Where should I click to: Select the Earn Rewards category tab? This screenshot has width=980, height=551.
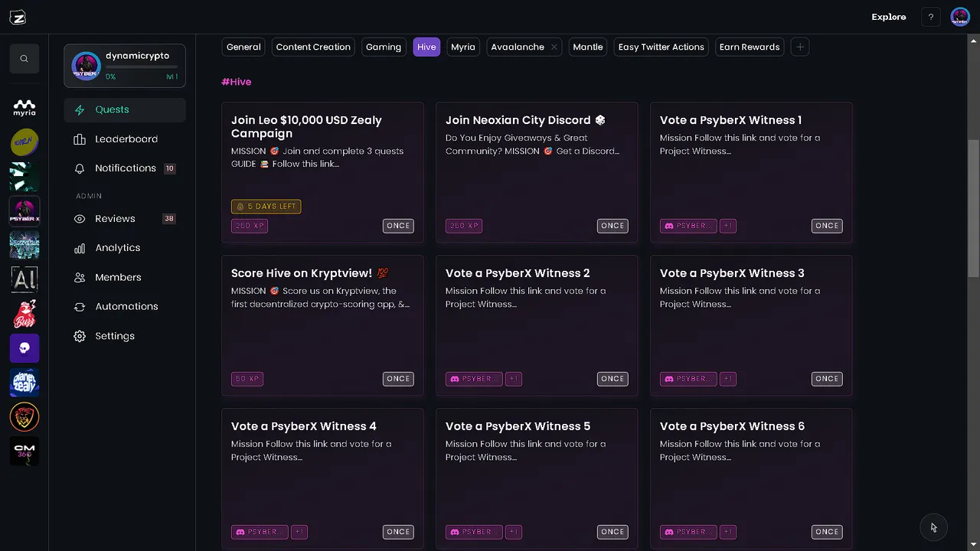point(750,47)
